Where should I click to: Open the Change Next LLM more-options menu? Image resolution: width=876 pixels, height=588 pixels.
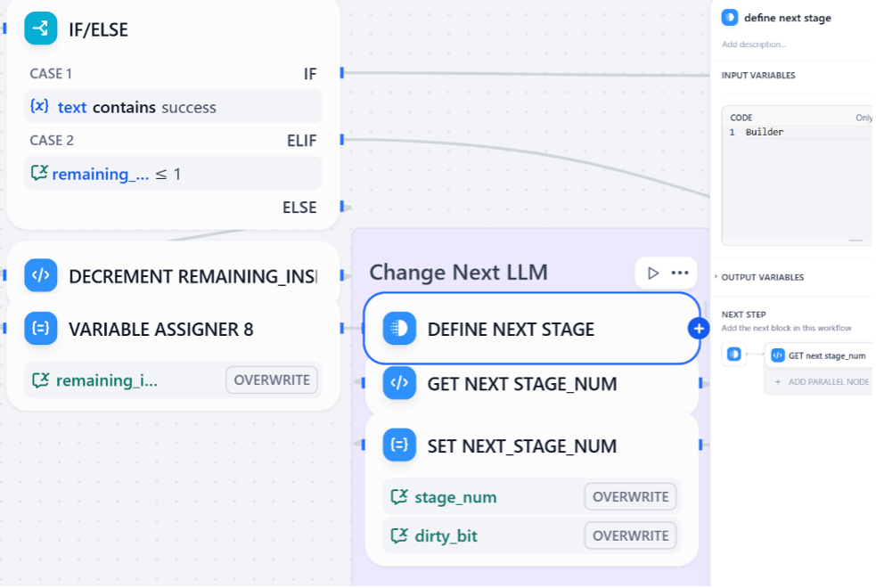680,273
